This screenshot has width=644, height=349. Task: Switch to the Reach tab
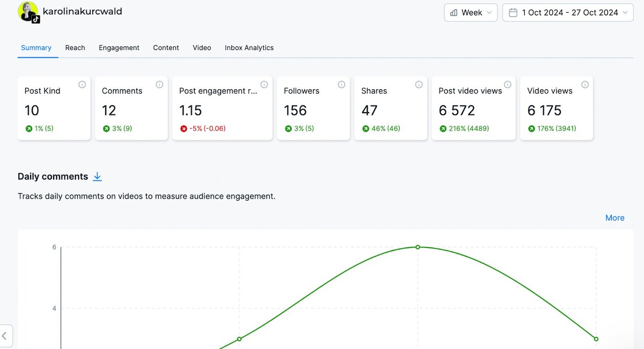tap(75, 48)
